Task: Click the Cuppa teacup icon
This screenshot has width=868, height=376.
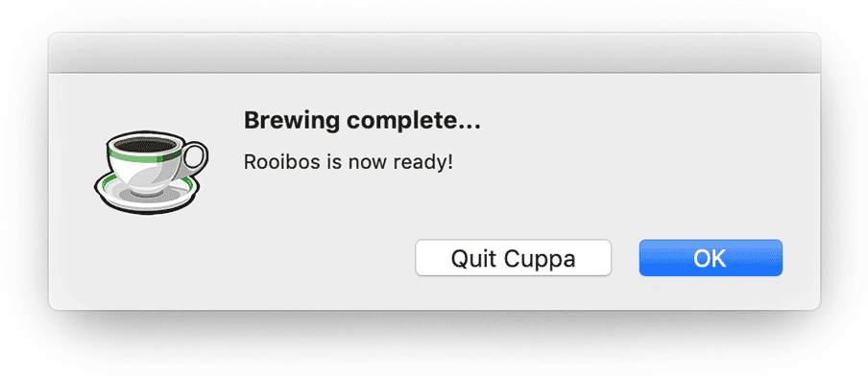Action: pyautogui.click(x=150, y=171)
